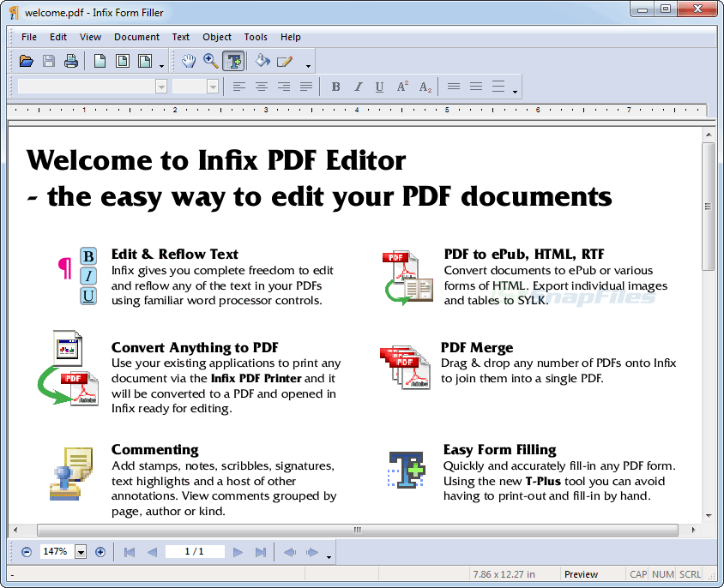
Task: Select the T-Plus form filling tool
Action: [x=233, y=61]
